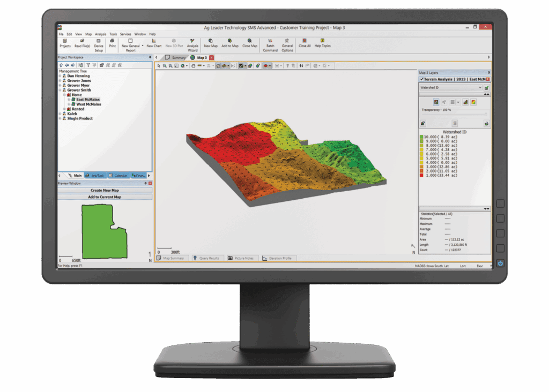This screenshot has width=549, height=392.
Task: Click the layer Transparency slider
Action: tap(454, 114)
